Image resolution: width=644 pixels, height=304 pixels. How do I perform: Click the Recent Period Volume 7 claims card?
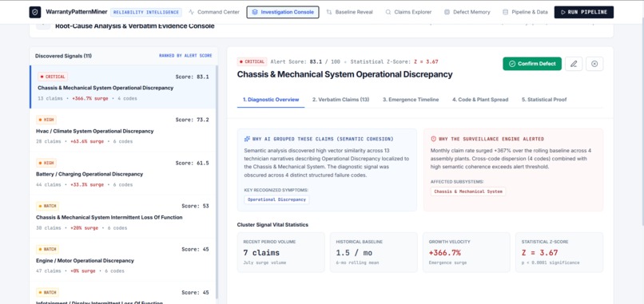click(280, 252)
